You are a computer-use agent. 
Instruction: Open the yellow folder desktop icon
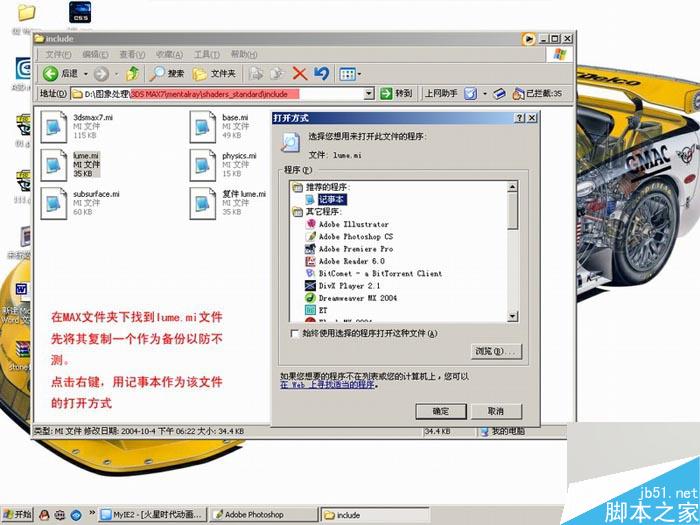pos(26,13)
